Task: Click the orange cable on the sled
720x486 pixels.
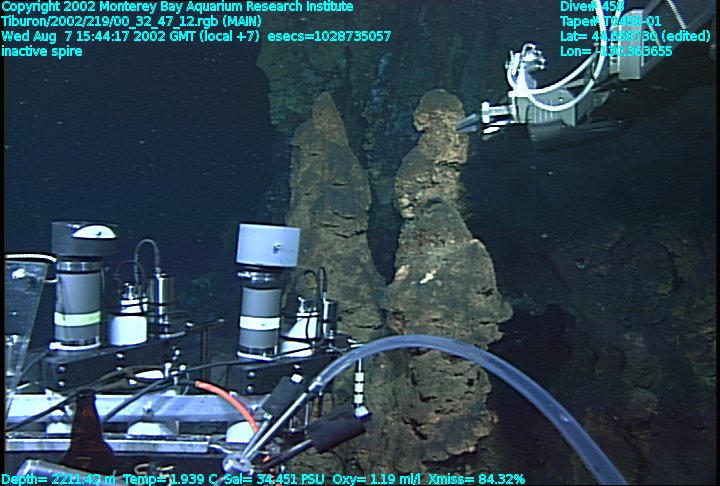Action: click(x=228, y=398)
